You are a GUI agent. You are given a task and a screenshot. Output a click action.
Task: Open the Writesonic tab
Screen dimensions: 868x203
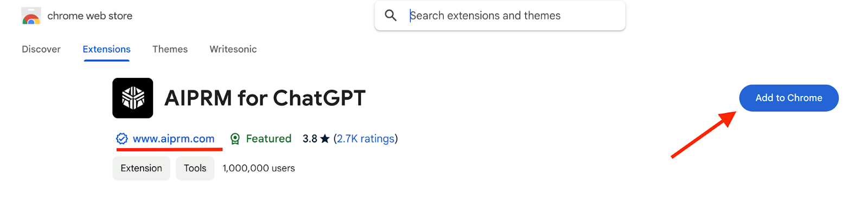(x=233, y=49)
